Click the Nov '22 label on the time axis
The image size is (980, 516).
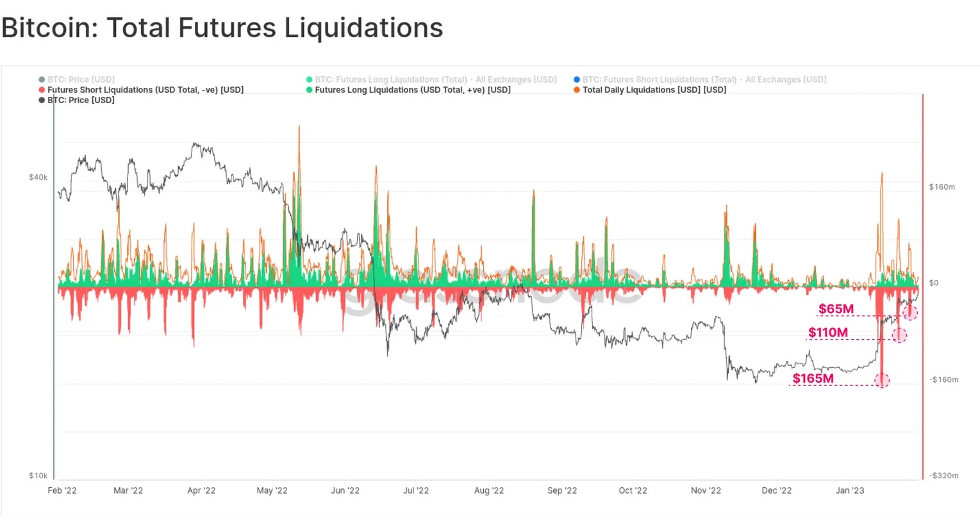click(706, 490)
